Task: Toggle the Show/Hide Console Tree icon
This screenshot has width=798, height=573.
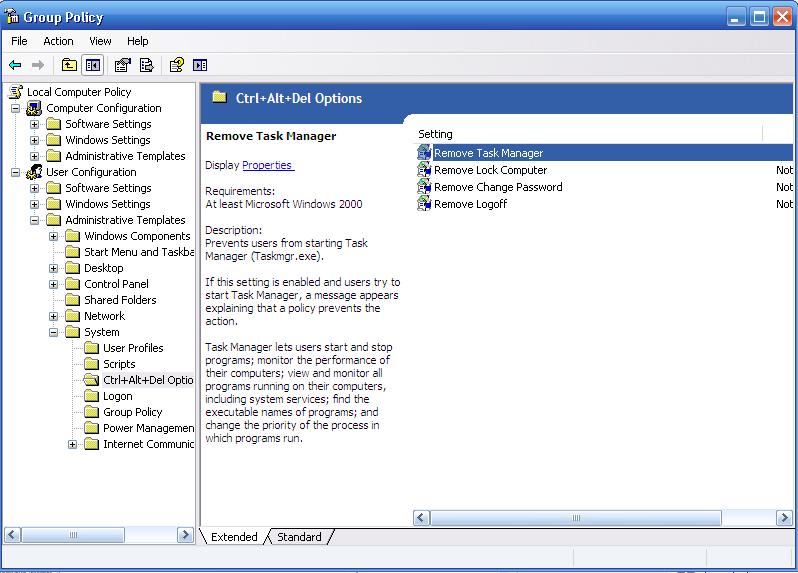Action: [93, 65]
